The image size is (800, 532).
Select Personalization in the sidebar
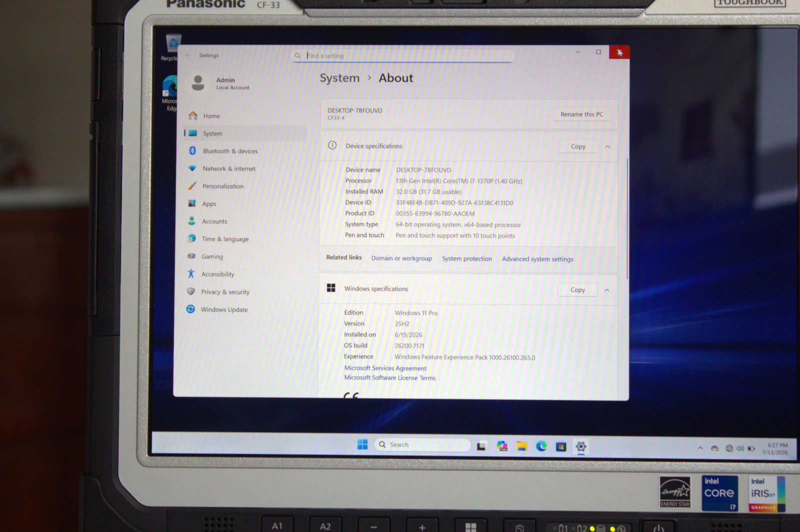pyautogui.click(x=216, y=186)
